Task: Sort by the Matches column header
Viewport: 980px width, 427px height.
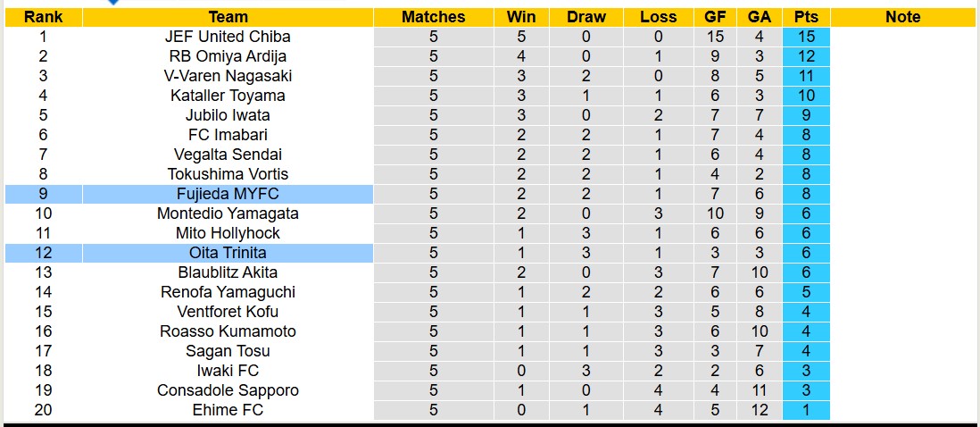Action: coord(433,17)
